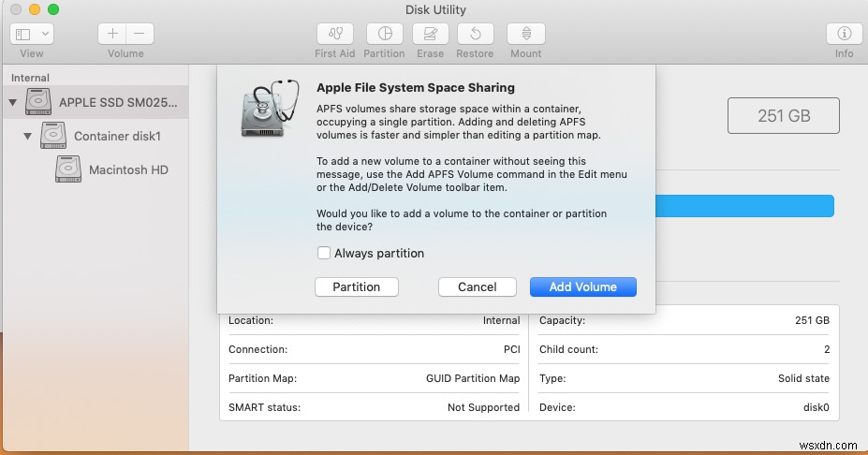Click the Mount toolbar icon
This screenshot has height=455, width=868.
(526, 34)
